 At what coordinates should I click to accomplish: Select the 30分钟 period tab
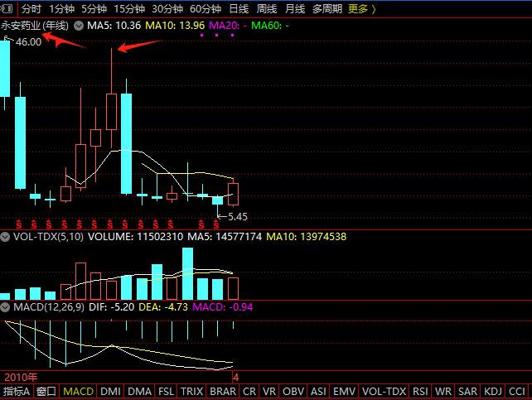coord(167,9)
